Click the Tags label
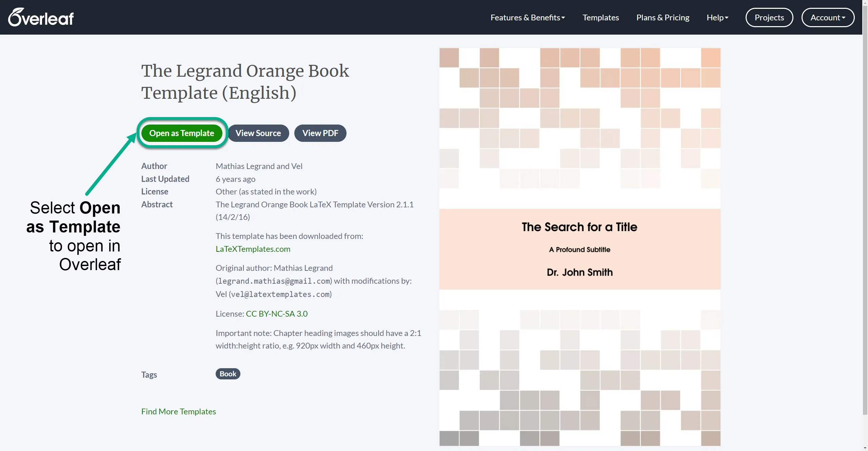 (149, 375)
